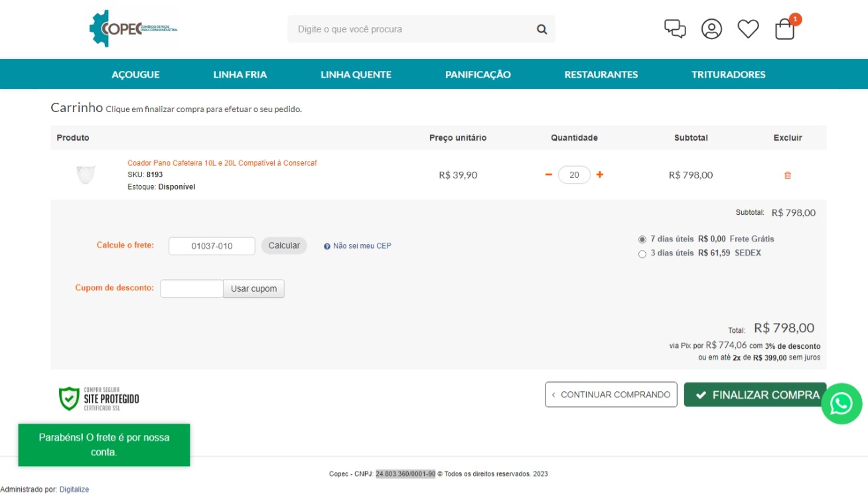The image size is (868, 494).
Task: Open the shopping cart icon
Action: 785,29
